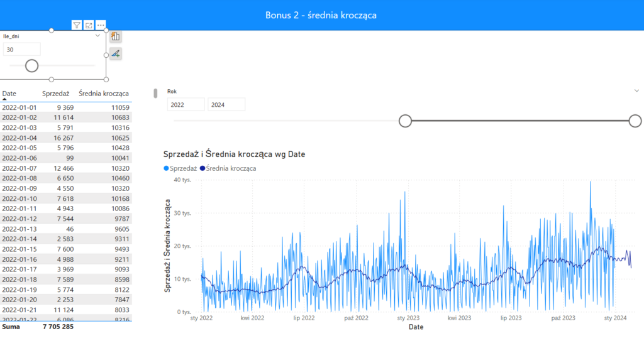Sort by Średnia krocząca column header
This screenshot has height=358, width=644.
point(104,94)
